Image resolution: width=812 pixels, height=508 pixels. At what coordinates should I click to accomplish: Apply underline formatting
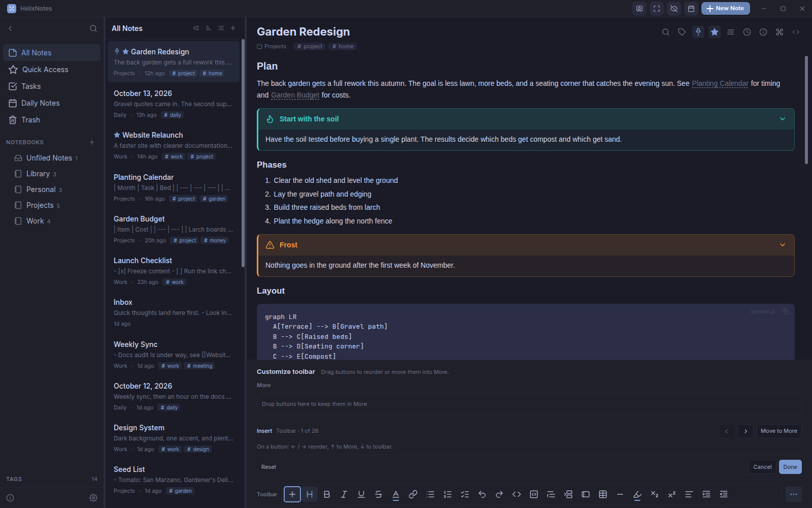(361, 494)
